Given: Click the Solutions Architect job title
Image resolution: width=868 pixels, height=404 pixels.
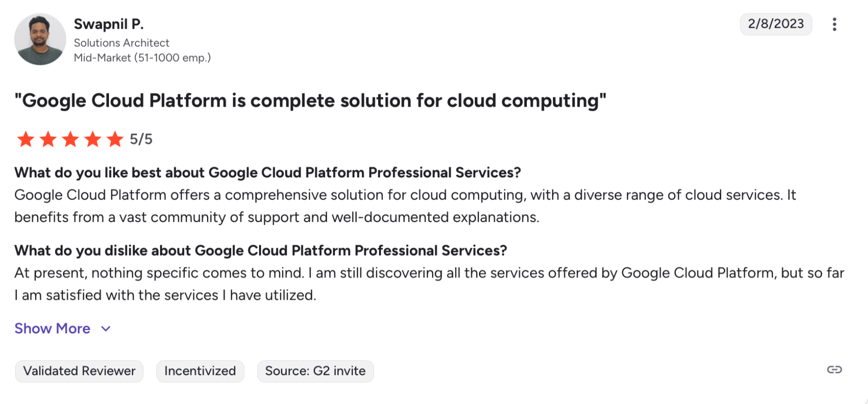Looking at the screenshot, I should point(121,43).
